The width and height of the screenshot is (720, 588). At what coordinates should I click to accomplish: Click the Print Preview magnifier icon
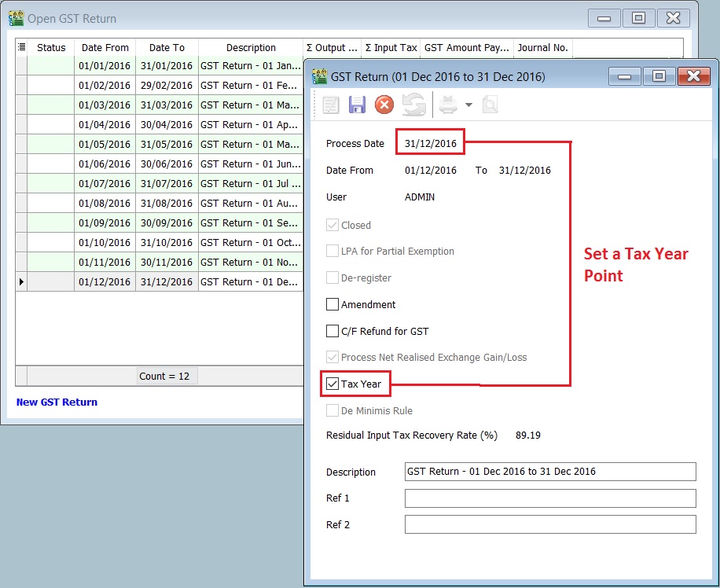point(490,105)
